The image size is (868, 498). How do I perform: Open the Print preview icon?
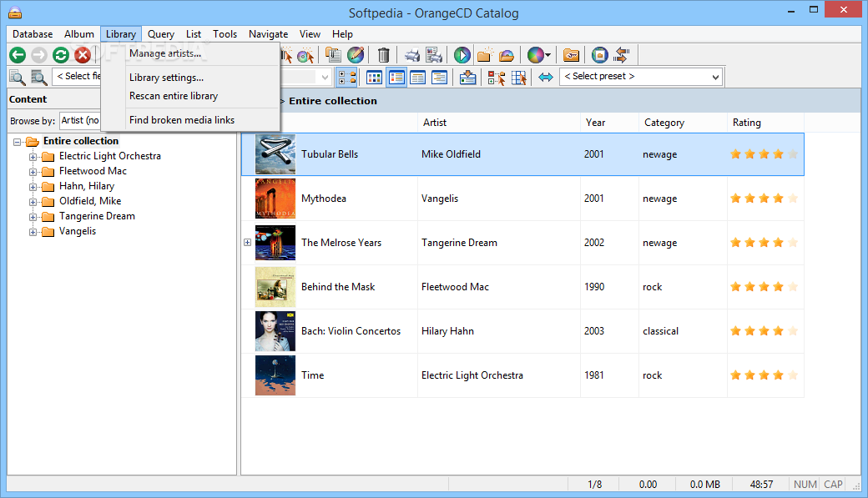coord(435,55)
